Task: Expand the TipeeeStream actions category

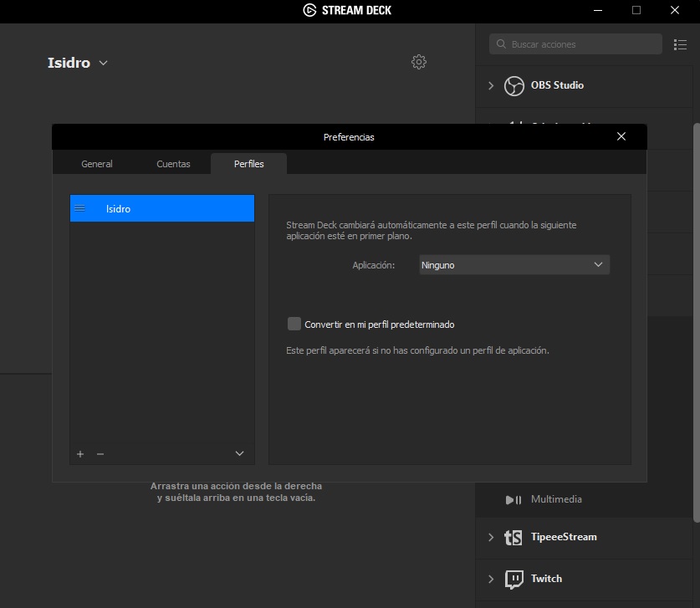Action: click(491, 537)
